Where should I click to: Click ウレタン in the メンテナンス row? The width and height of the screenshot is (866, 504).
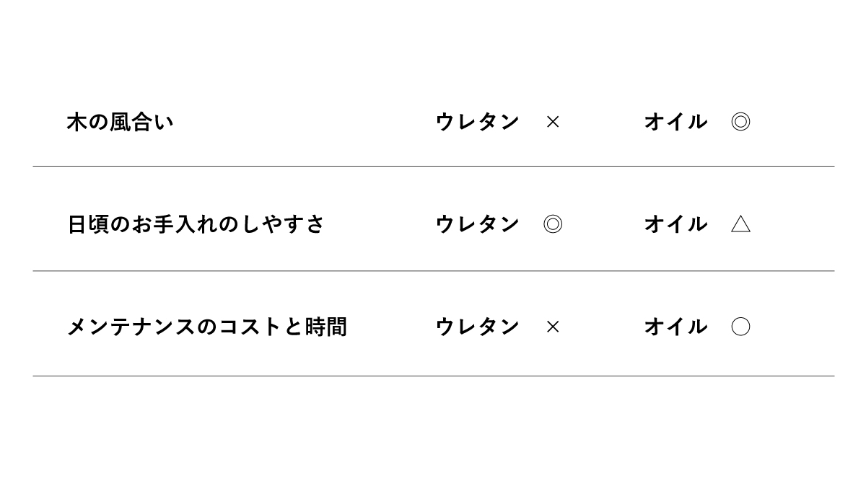tap(477, 327)
